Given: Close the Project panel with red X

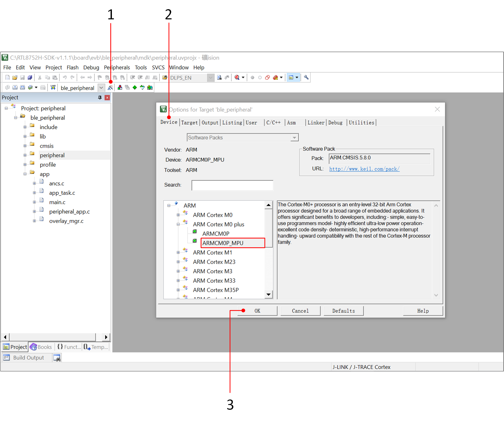Looking at the screenshot, I should pyautogui.click(x=107, y=98).
